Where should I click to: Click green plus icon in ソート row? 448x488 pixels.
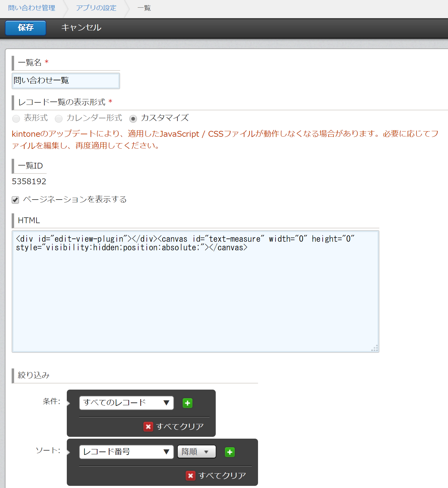click(230, 452)
